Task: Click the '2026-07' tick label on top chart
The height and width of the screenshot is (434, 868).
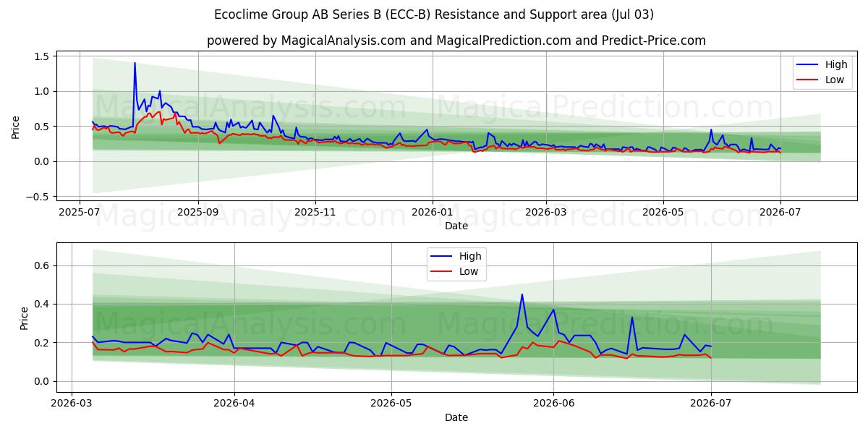Action: coord(780,213)
